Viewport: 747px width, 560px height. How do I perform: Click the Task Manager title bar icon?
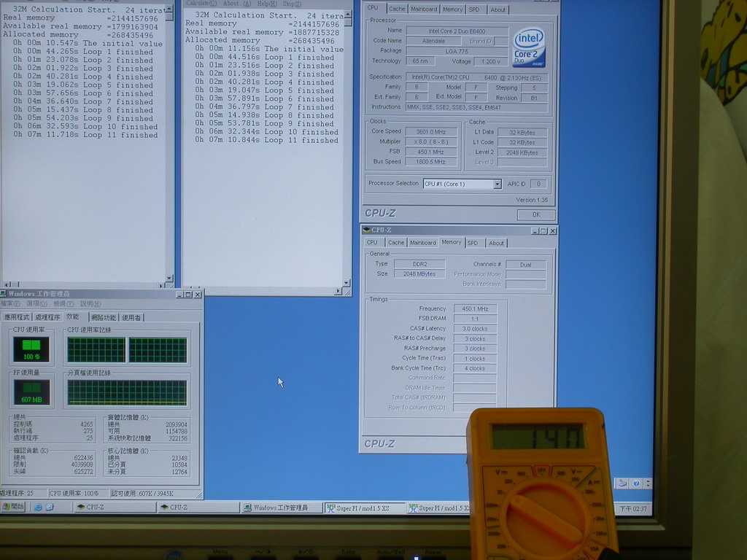tap(4, 294)
